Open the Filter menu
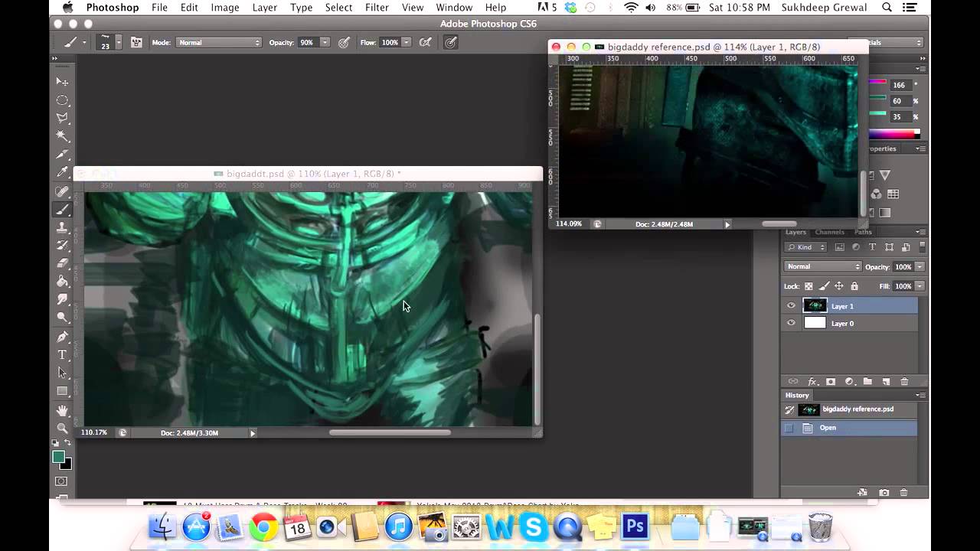Viewport: 980px width, 551px height. click(x=377, y=8)
